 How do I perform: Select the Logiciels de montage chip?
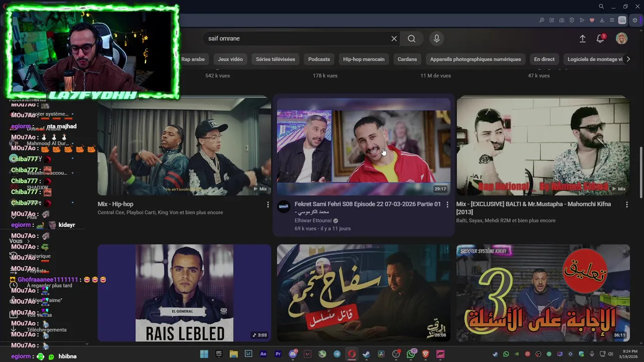[x=595, y=59]
